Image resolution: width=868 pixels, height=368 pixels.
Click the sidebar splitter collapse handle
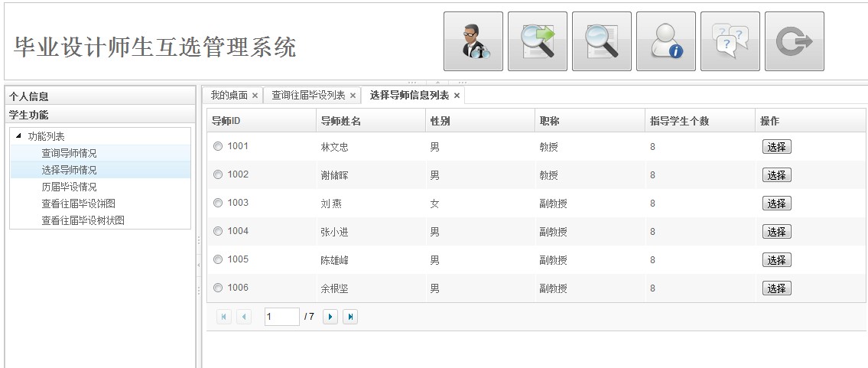coord(198,265)
